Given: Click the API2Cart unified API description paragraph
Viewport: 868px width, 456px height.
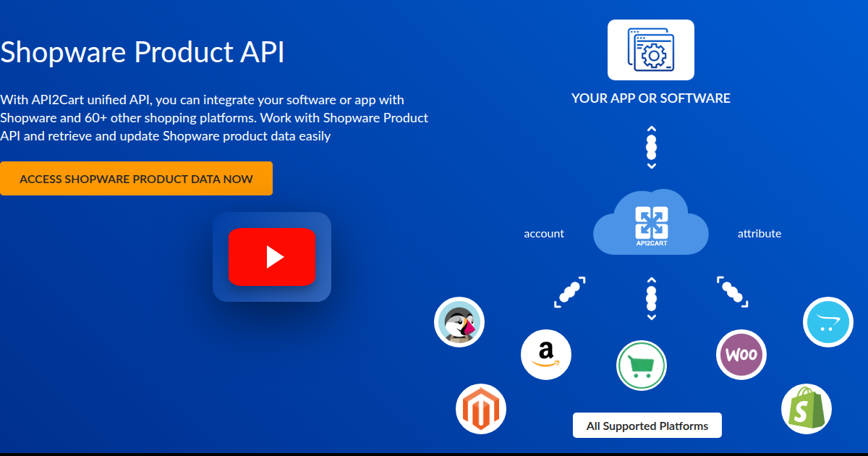Looking at the screenshot, I should (215, 117).
